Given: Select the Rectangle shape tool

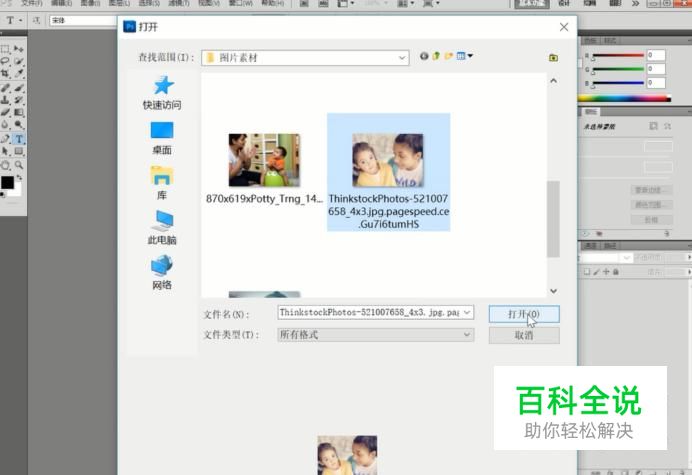Looking at the screenshot, I should (x=19, y=151).
